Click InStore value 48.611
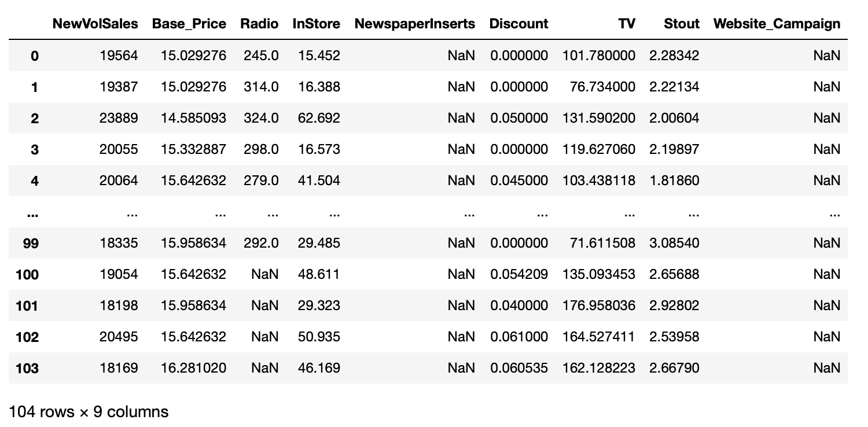The image size is (868, 427). 319,274
